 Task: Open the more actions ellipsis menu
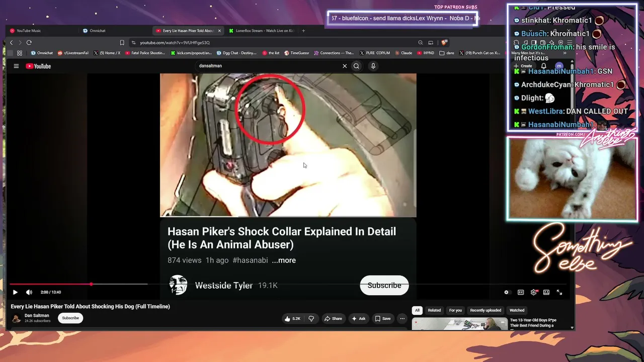[x=402, y=318]
